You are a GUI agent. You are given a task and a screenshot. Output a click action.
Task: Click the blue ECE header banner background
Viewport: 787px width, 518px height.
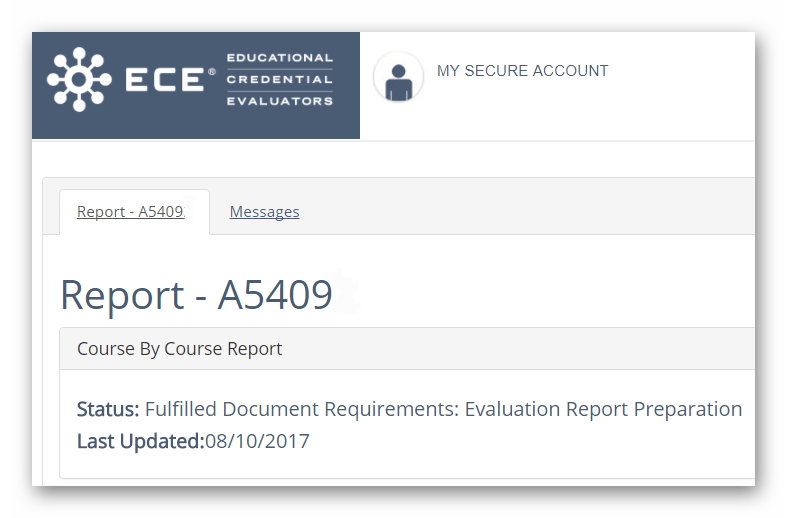click(x=196, y=125)
